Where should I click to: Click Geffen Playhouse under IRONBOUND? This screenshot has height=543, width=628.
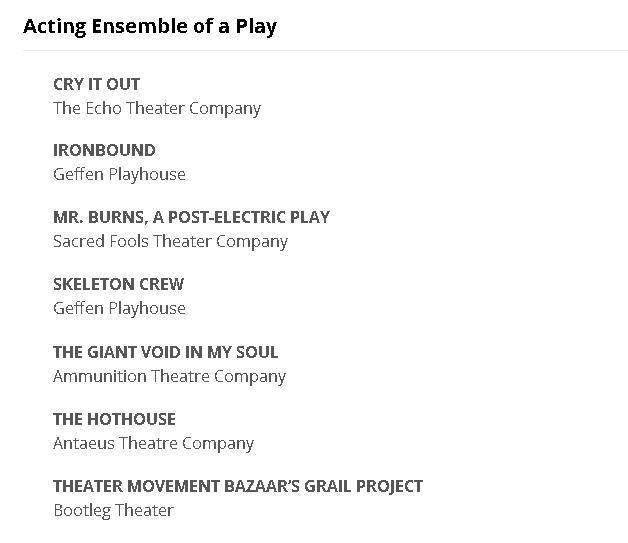click(119, 174)
